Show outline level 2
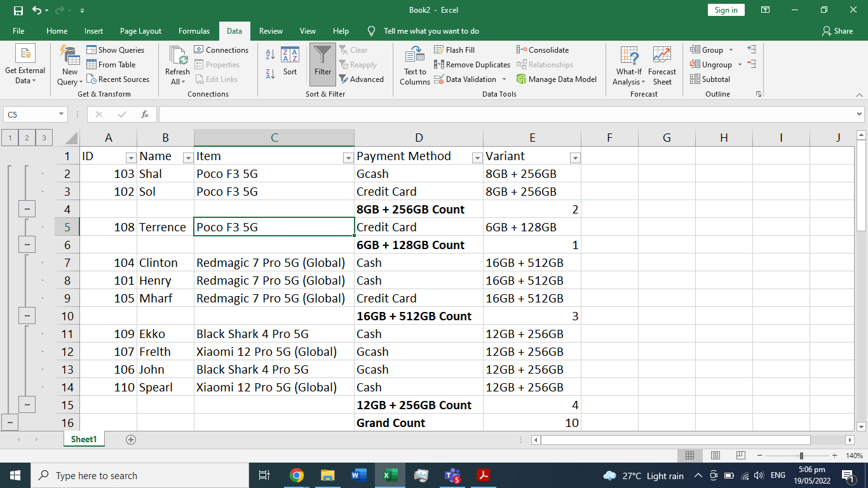The image size is (868, 488). coord(27,137)
